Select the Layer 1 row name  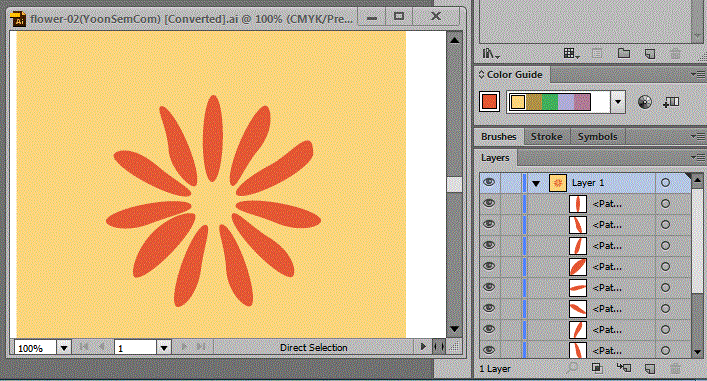coord(588,183)
